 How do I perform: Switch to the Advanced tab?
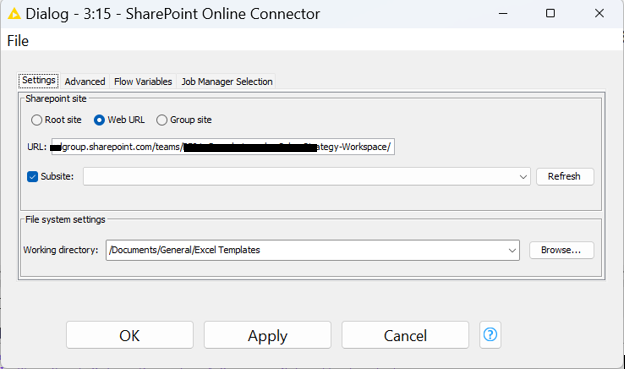tap(85, 82)
